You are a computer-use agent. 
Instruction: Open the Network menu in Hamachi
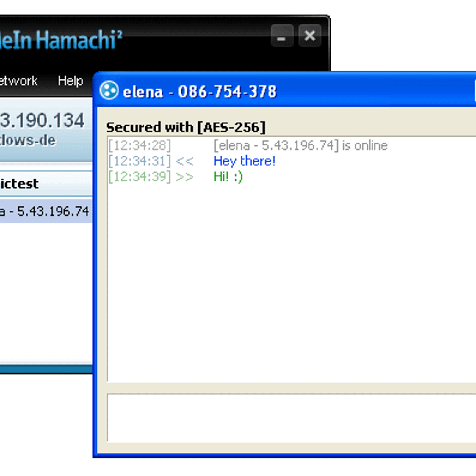point(18,81)
